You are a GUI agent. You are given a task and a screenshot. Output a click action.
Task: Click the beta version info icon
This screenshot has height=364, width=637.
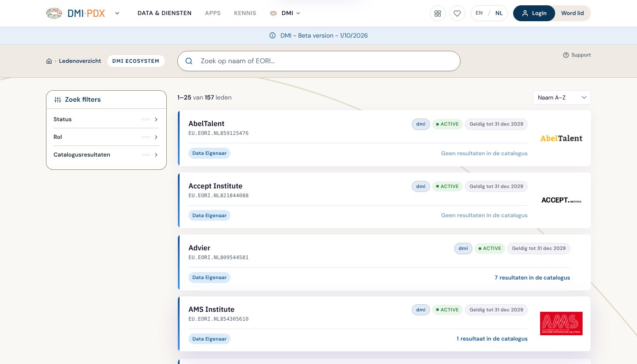point(272,36)
